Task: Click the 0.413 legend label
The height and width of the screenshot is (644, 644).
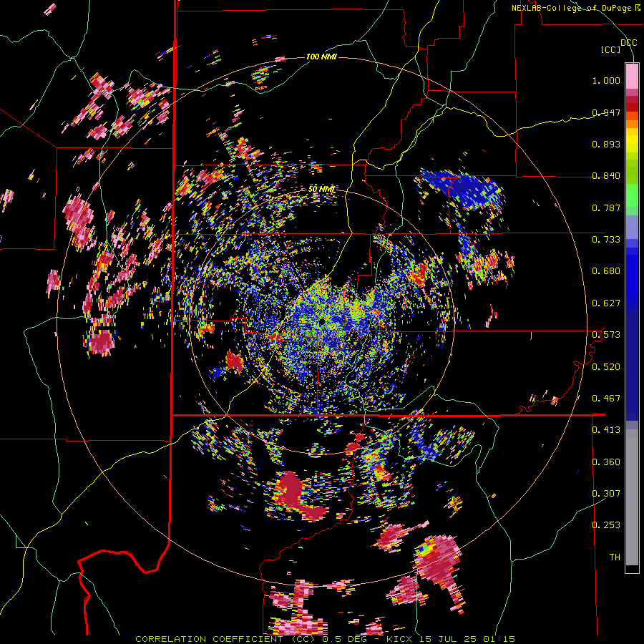Action: click(x=606, y=430)
